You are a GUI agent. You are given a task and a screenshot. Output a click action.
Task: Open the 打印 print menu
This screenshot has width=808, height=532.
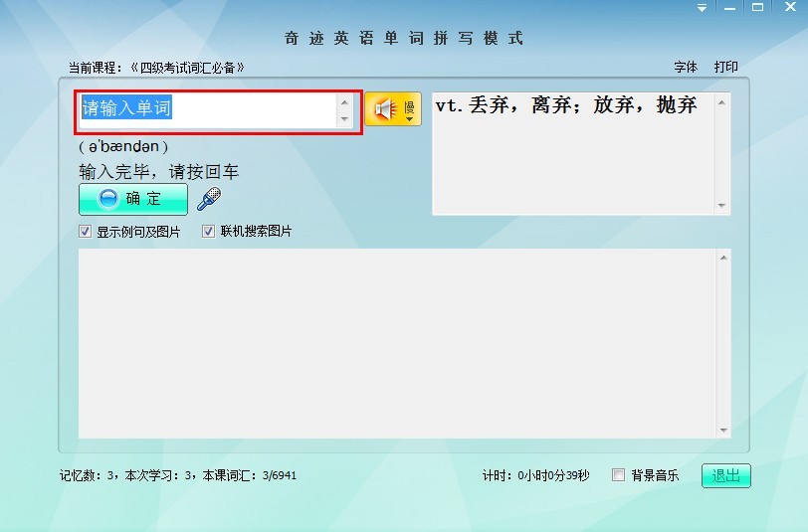click(725, 68)
